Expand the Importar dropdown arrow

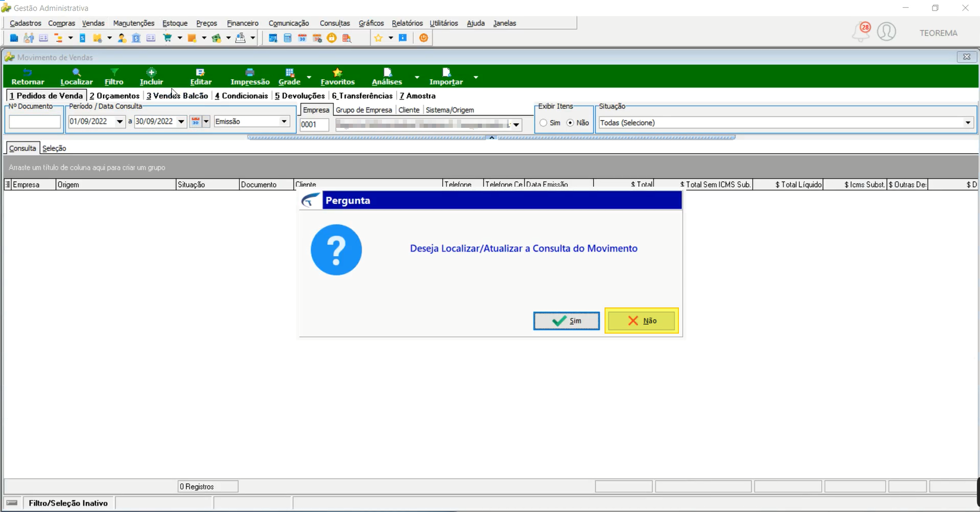point(475,77)
